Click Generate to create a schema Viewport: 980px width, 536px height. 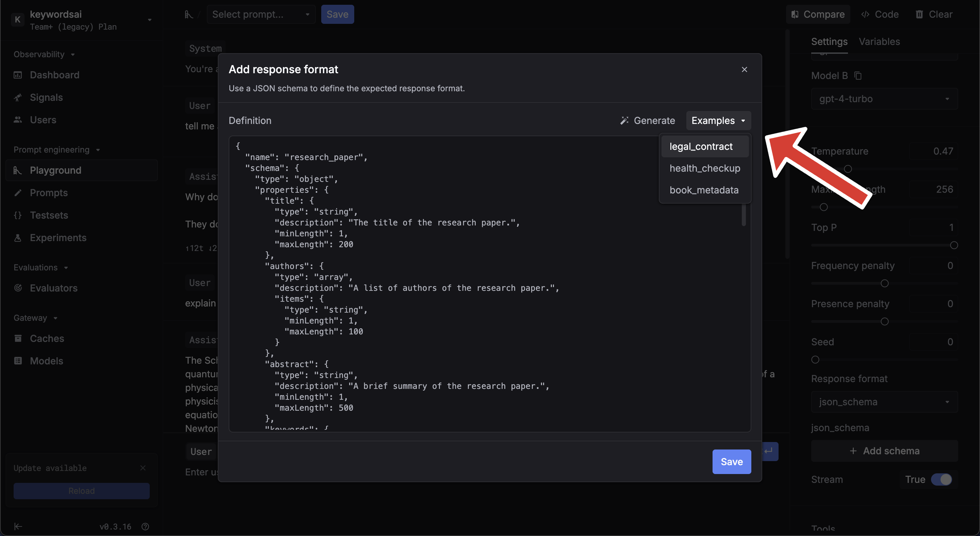pos(647,121)
